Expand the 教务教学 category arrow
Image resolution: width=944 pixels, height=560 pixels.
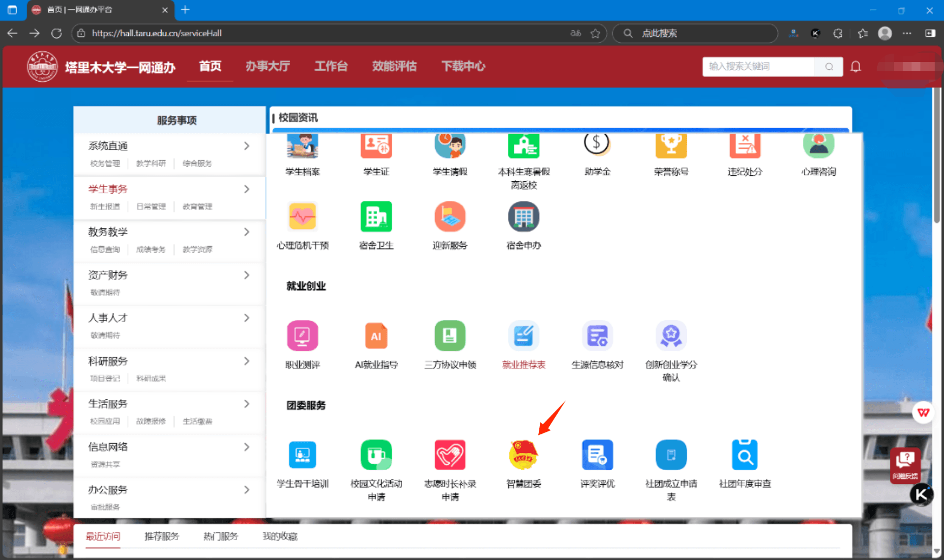(x=247, y=232)
